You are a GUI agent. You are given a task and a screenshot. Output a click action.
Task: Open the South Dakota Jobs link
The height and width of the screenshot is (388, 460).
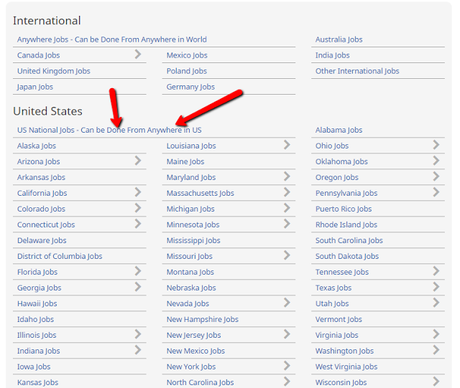click(347, 256)
